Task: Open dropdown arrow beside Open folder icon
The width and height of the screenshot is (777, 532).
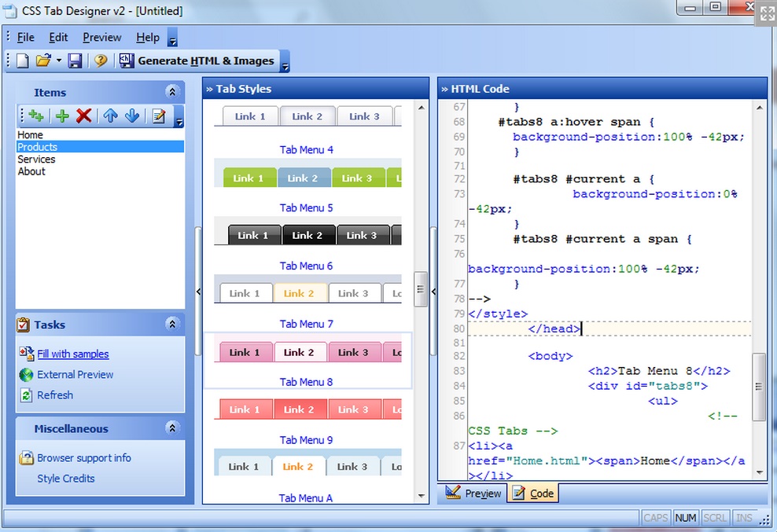Action: [x=57, y=61]
